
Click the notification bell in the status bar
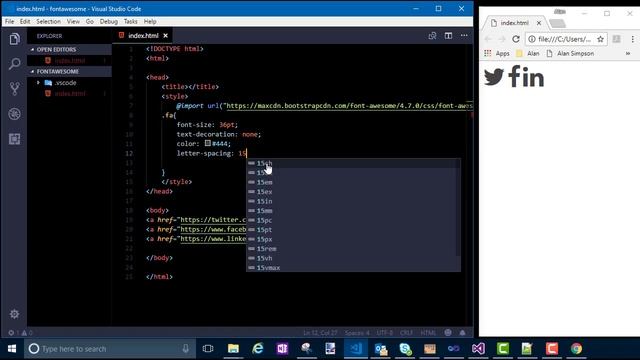462,333
